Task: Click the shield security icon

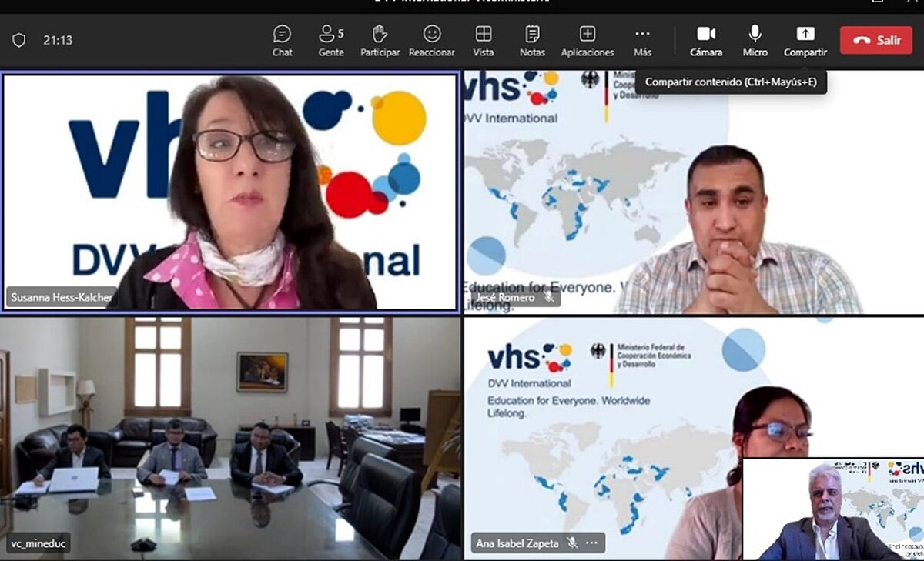Action: tap(19, 40)
